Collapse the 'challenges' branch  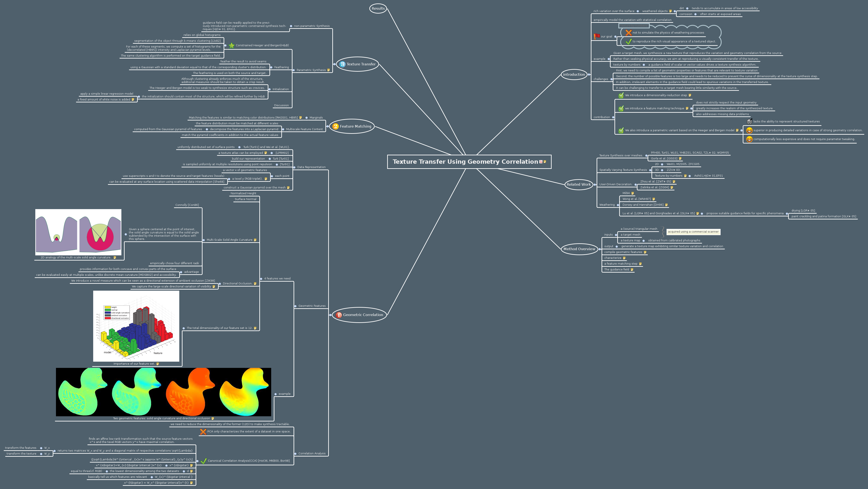click(x=611, y=79)
